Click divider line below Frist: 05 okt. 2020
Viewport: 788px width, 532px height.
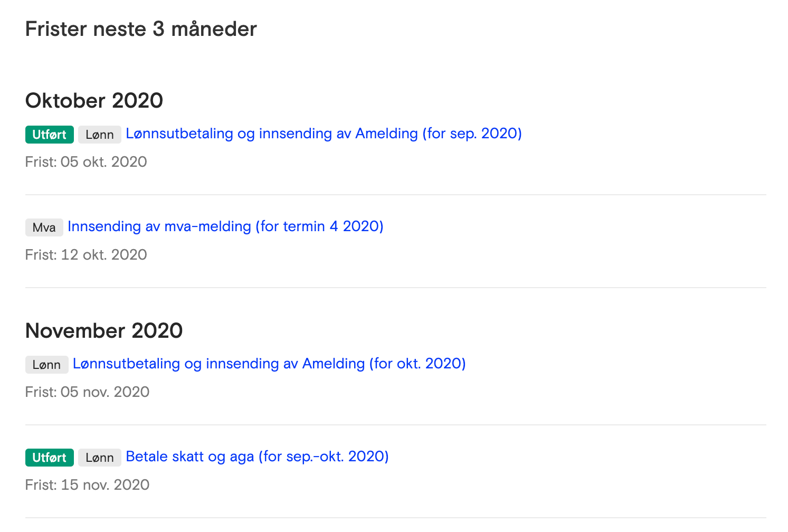click(396, 195)
